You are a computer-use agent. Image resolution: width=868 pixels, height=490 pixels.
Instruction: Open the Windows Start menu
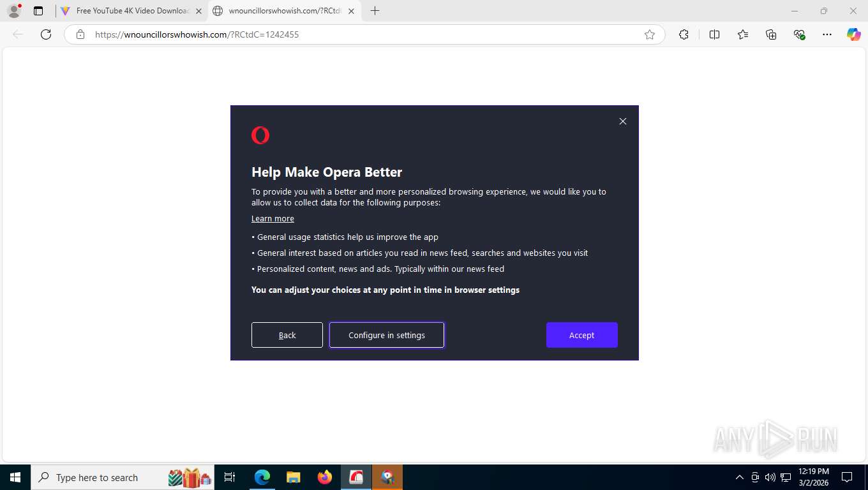point(15,477)
